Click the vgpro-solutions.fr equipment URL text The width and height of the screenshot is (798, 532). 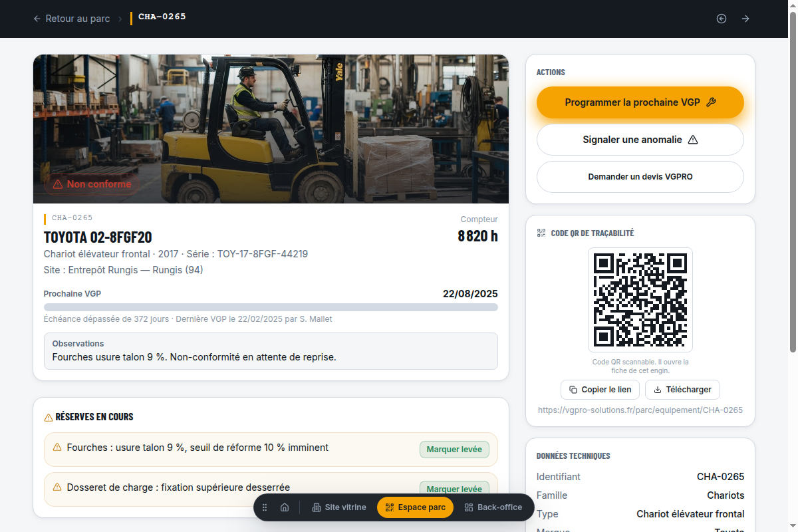[x=640, y=410]
